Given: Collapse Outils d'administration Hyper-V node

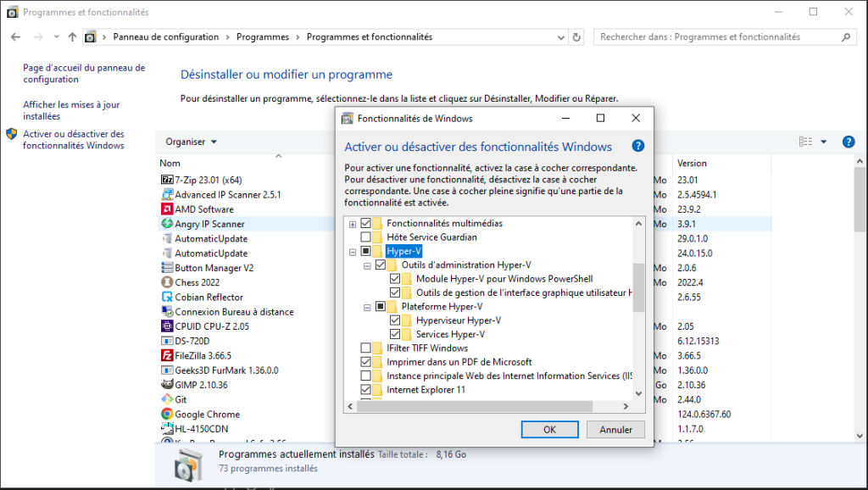Looking at the screenshot, I should [x=367, y=265].
